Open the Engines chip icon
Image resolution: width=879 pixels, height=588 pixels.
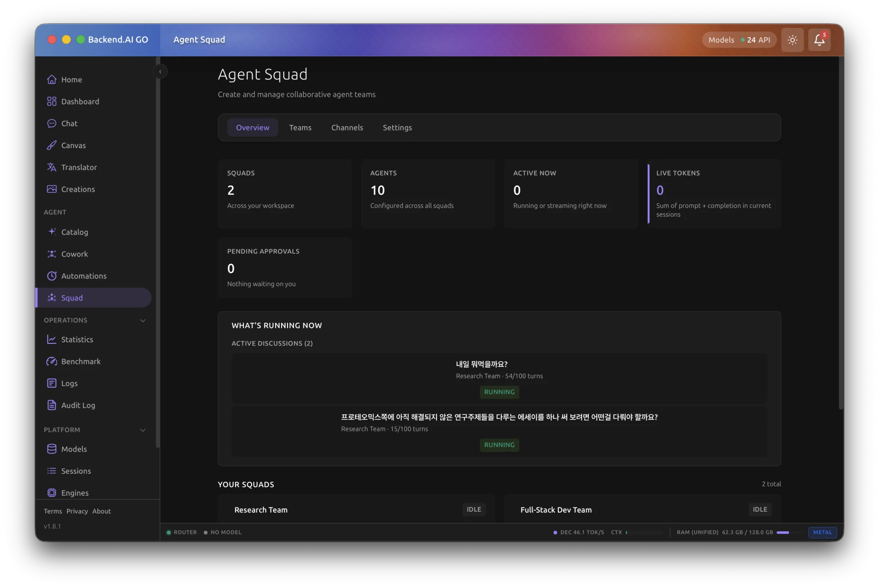click(x=52, y=492)
